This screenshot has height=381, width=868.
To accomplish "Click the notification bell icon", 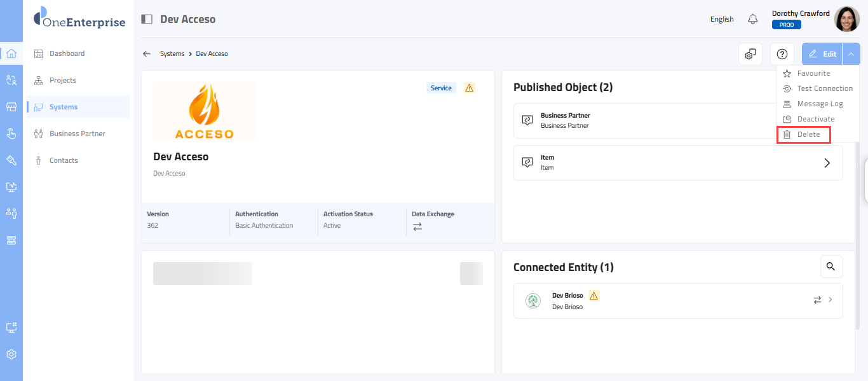I will tap(753, 19).
